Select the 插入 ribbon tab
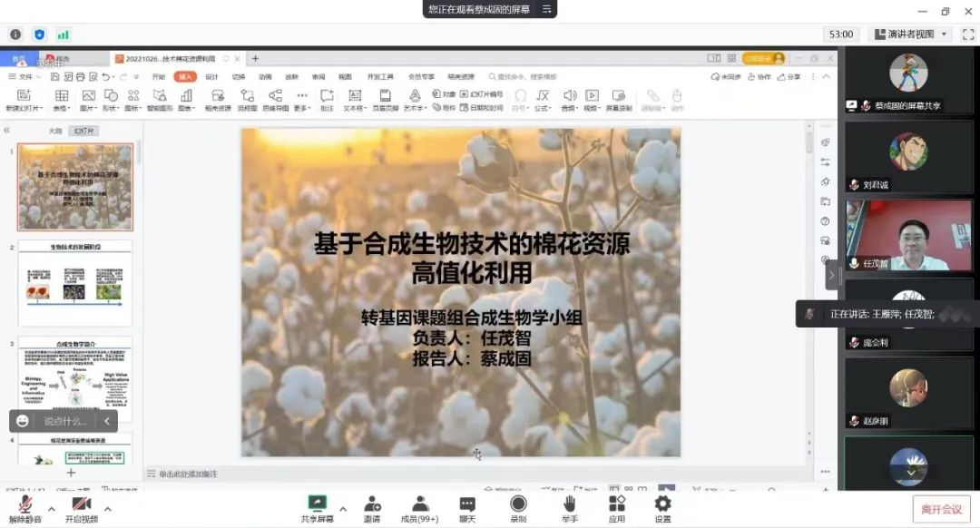The height and width of the screenshot is (528, 980). tap(185, 77)
